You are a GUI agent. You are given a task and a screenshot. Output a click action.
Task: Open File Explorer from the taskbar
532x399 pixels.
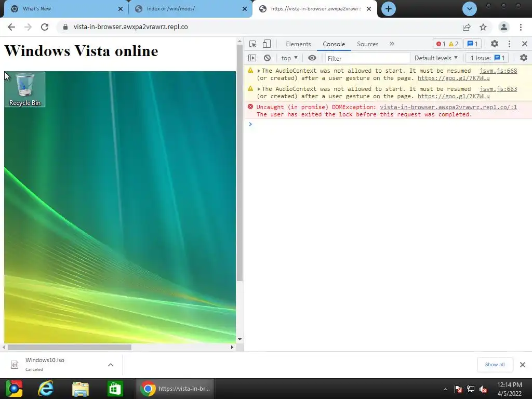(x=81, y=389)
